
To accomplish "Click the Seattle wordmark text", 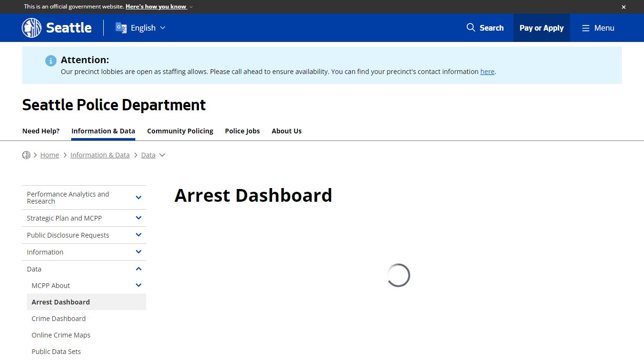I will [x=69, y=28].
